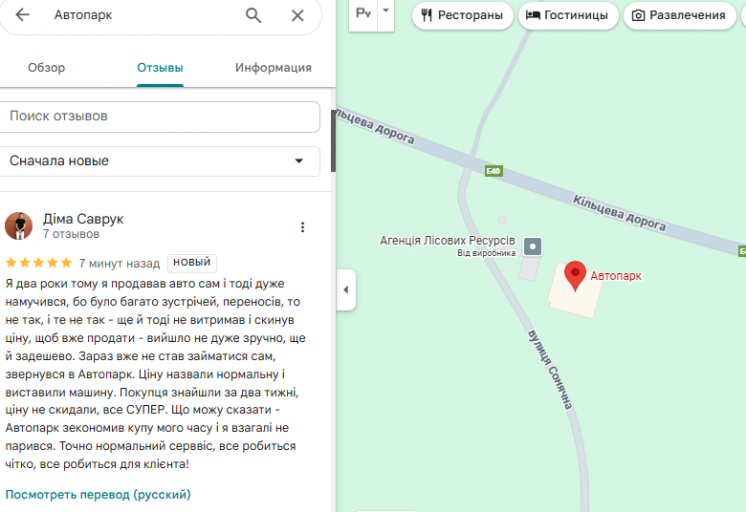Click the Поиск отзывов input field

click(159, 117)
